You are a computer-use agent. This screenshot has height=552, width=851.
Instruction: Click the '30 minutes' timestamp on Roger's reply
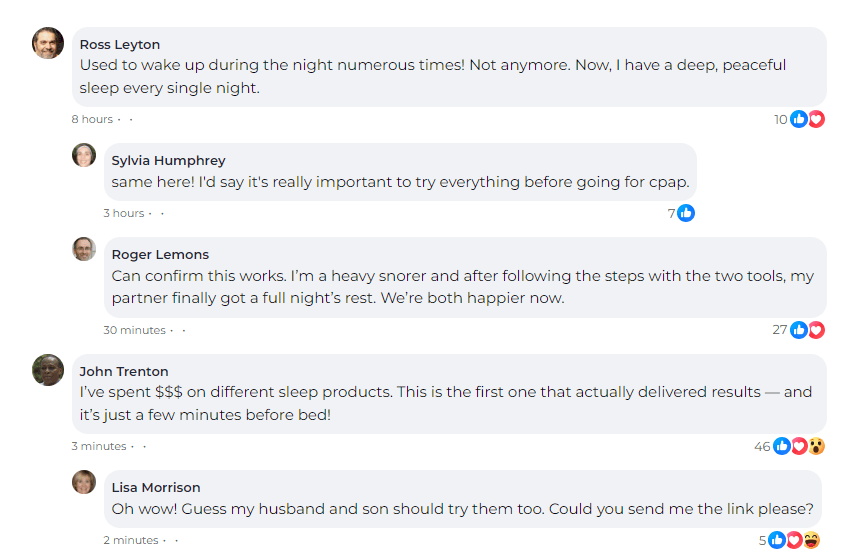pyautogui.click(x=135, y=330)
